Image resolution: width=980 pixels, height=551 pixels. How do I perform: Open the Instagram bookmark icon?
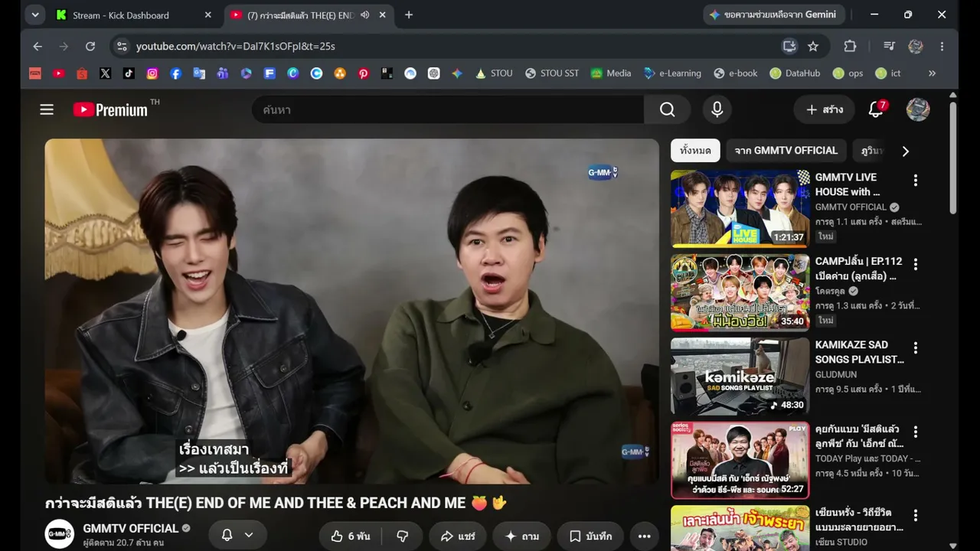pos(152,73)
